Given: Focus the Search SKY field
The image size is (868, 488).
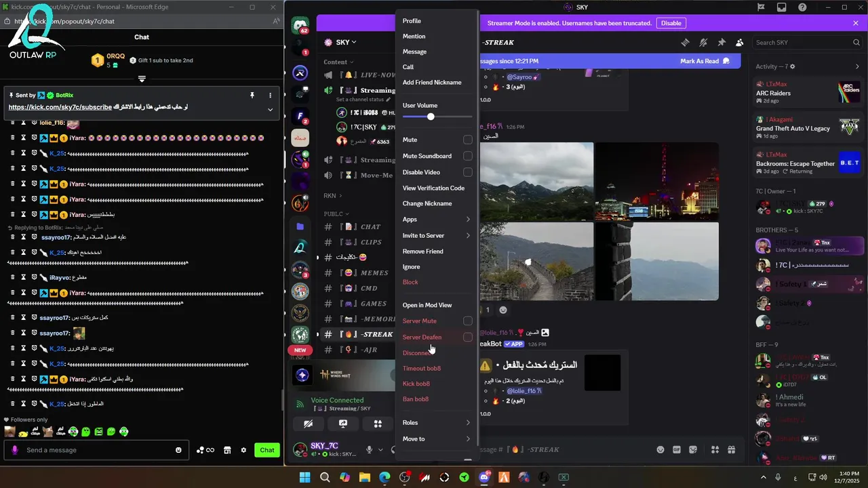Looking at the screenshot, I should click(x=807, y=42).
